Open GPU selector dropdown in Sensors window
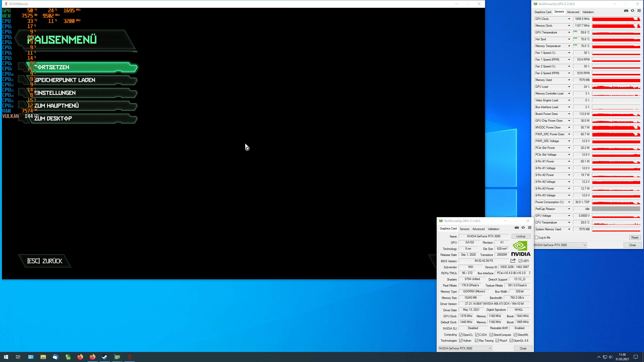 pos(560,245)
